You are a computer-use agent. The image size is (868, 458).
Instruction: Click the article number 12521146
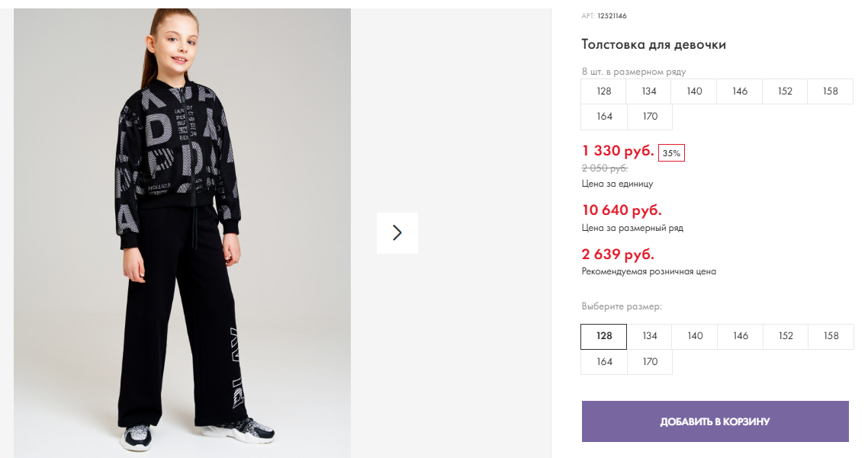612,16
